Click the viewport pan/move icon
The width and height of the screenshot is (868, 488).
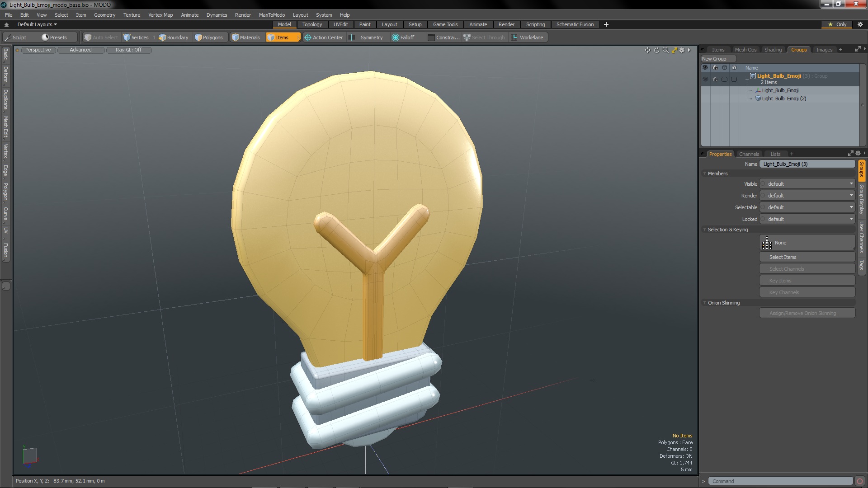pos(647,50)
